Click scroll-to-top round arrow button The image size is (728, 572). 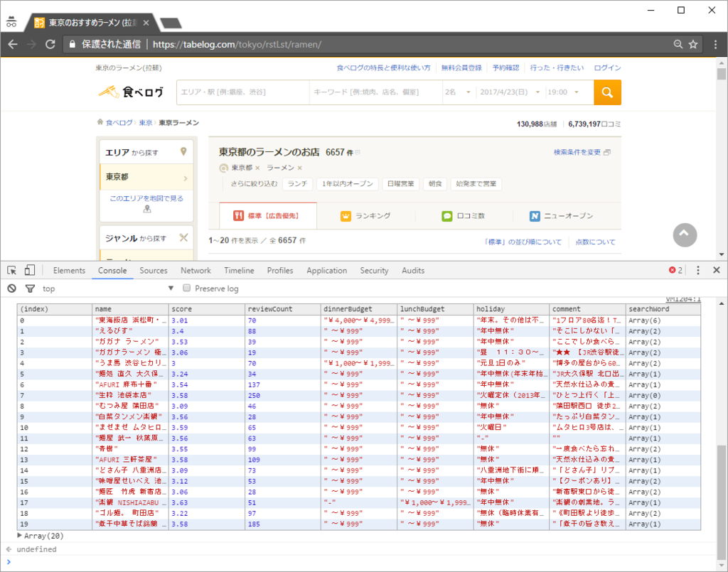tap(685, 235)
